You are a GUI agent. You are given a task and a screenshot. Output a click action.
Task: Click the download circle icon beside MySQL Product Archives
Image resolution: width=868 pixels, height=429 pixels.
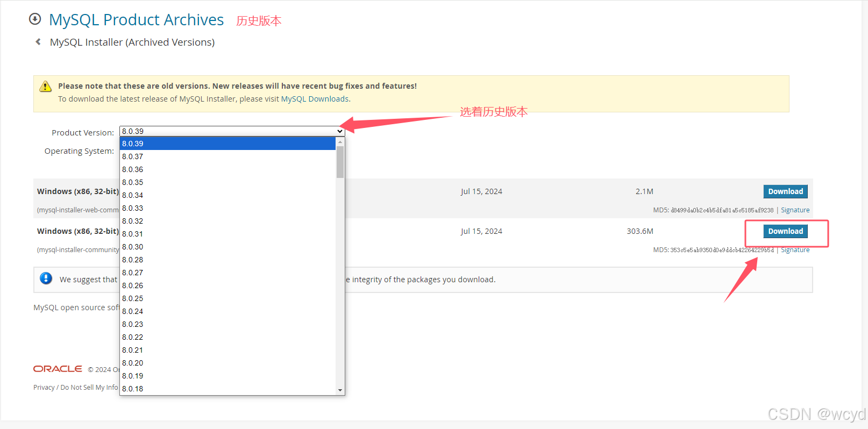pyautogui.click(x=35, y=19)
